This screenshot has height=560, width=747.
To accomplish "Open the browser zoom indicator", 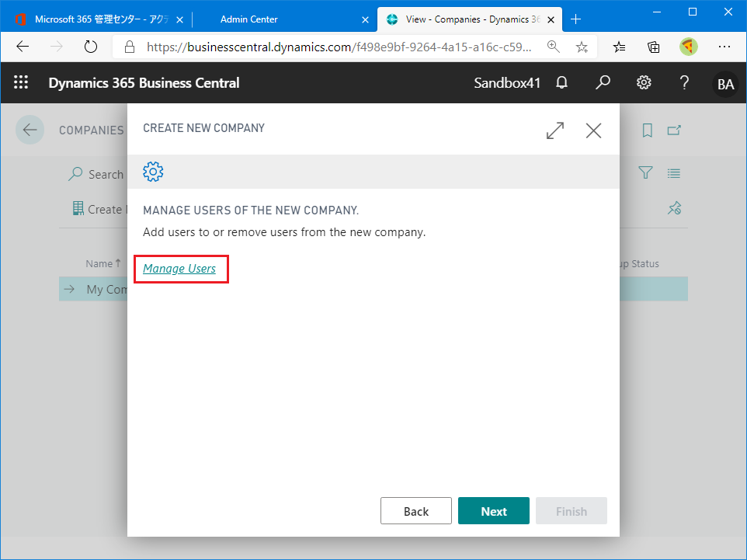I will [554, 47].
